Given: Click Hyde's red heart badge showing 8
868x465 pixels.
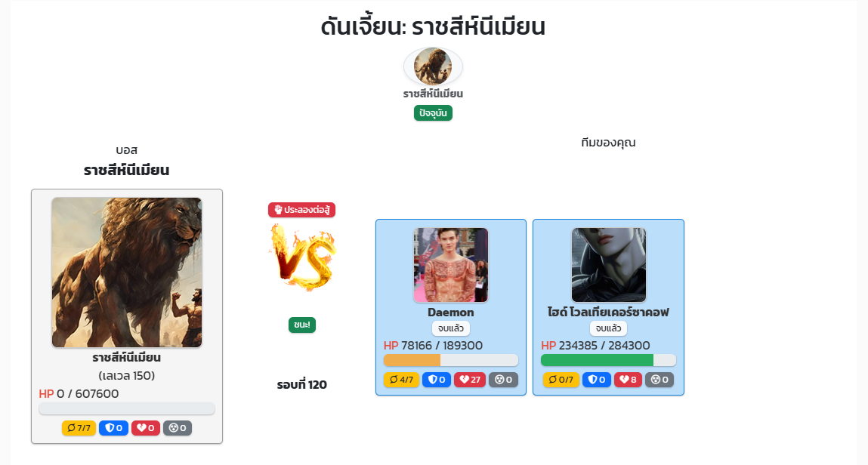Looking at the screenshot, I should tap(628, 380).
